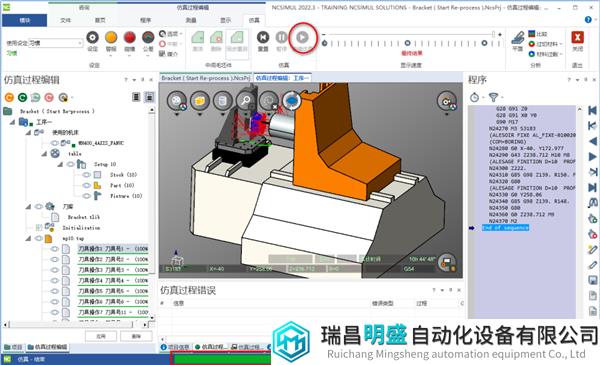Toggle the checkbox beside Initialisation
Image resolution: width=600 pixels, height=365 pixels.
coord(39,228)
